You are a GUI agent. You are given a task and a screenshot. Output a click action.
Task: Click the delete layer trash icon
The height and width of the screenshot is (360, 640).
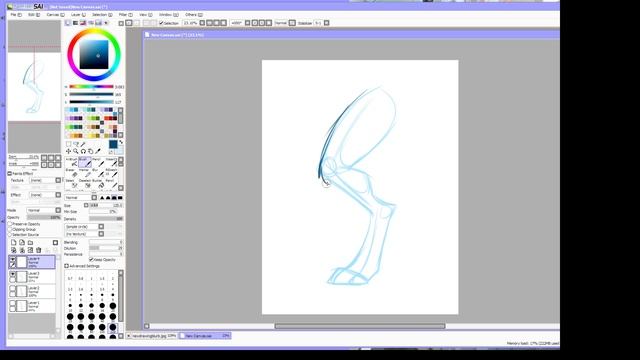click(39, 250)
